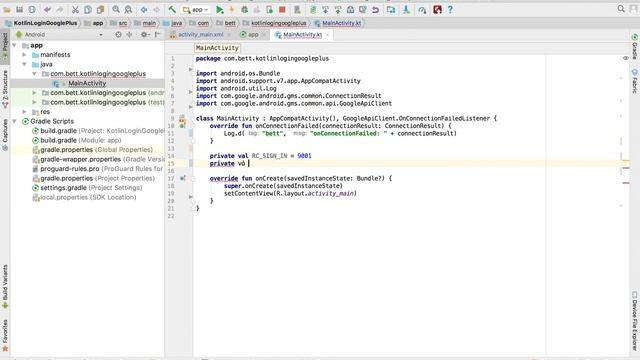Toggle the Build Variants tool window

coord(5,288)
